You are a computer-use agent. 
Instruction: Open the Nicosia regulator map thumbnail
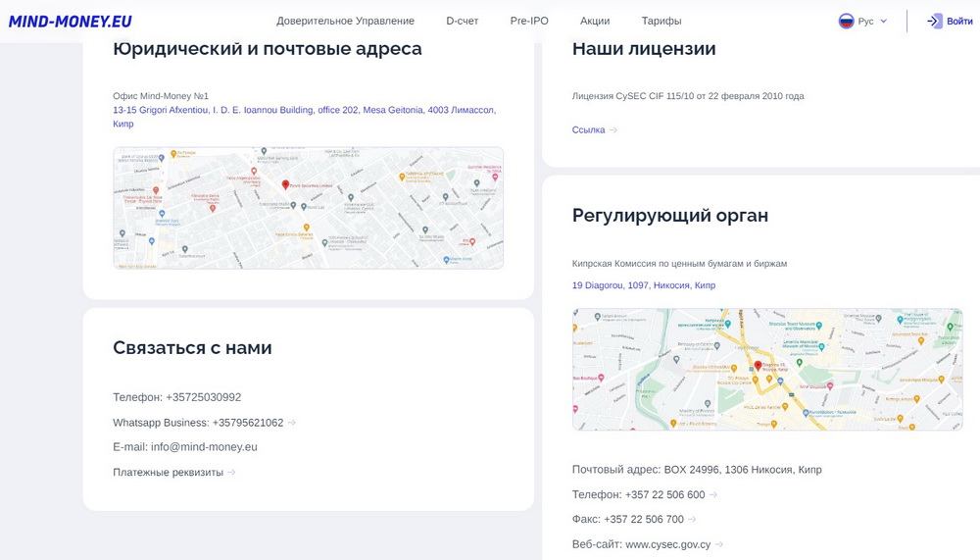[x=767, y=369]
